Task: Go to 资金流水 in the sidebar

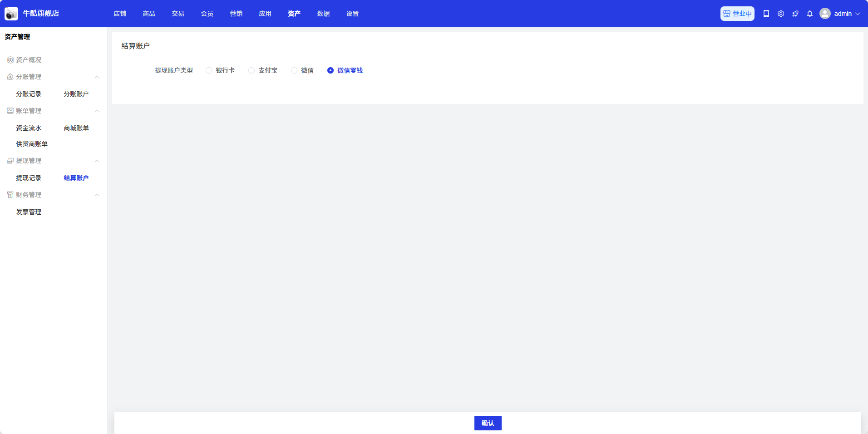Action: [29, 128]
